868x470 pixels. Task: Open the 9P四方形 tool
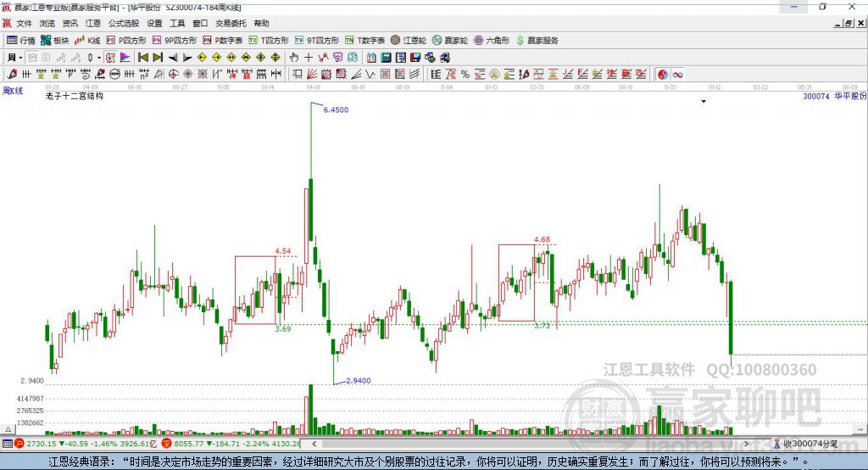175,41
